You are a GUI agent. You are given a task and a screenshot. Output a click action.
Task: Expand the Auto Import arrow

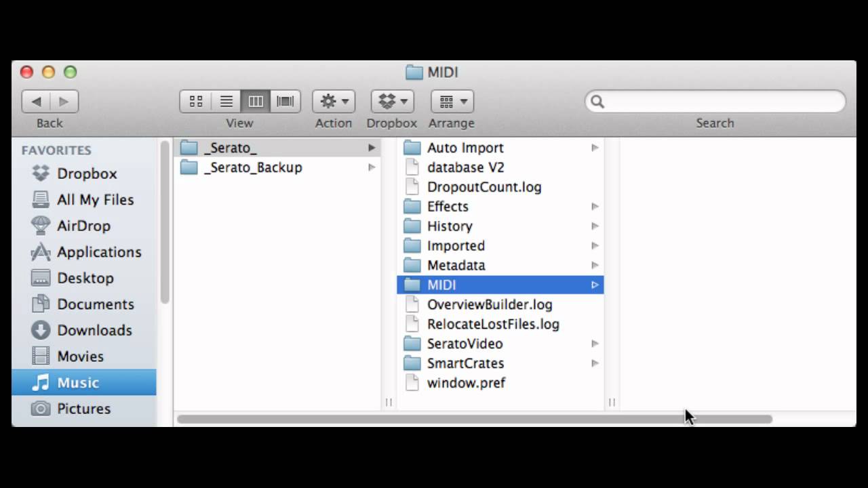[x=595, y=148]
